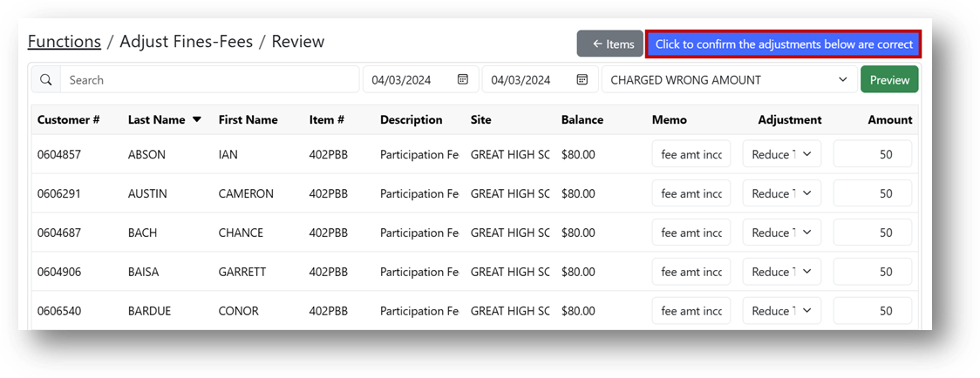Edit the Memo field for ABSON

691,154
